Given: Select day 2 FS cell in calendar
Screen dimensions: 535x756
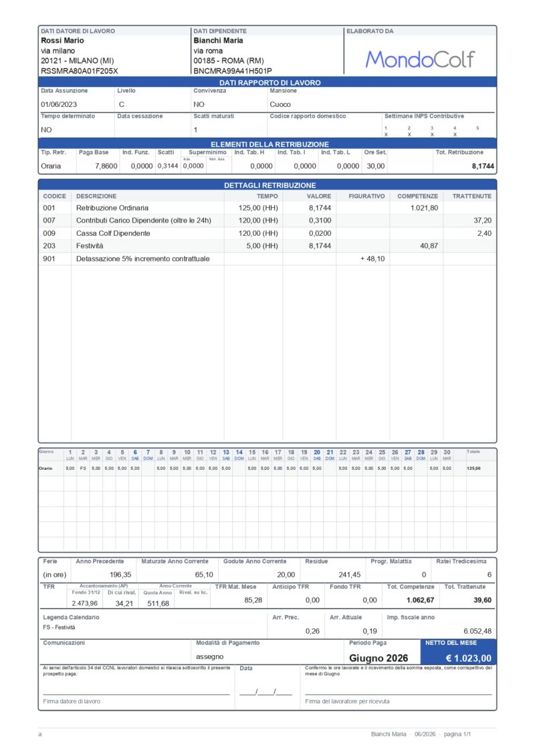Looking at the screenshot, I should (x=83, y=468).
